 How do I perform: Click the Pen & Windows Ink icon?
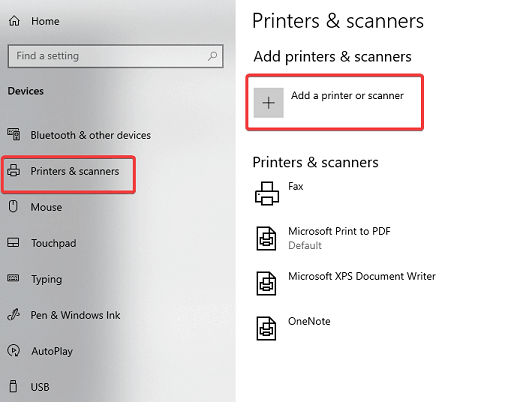pyautogui.click(x=14, y=315)
